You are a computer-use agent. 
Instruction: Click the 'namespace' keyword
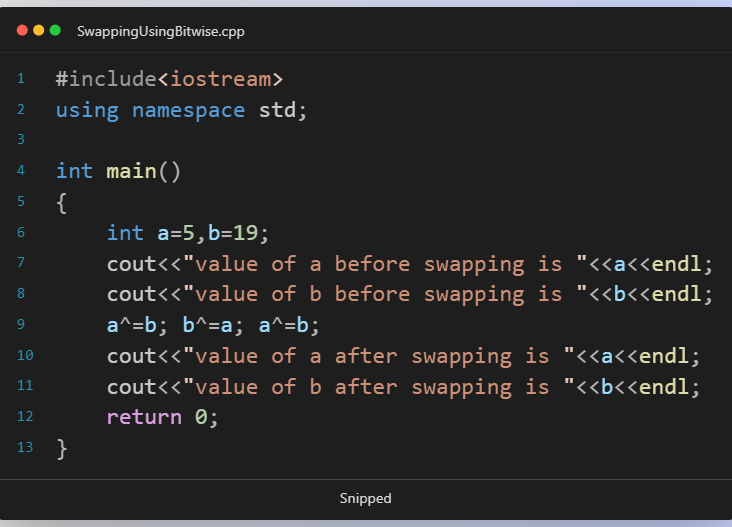188,111
